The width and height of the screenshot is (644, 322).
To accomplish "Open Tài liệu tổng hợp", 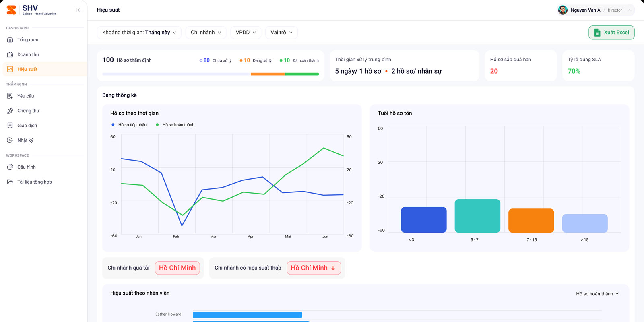I will click(45, 182).
